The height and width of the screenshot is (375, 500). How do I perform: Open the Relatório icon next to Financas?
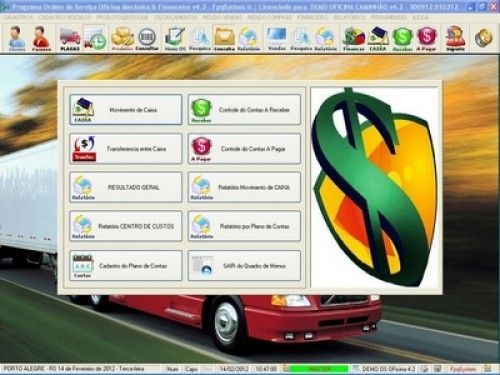pos(325,38)
